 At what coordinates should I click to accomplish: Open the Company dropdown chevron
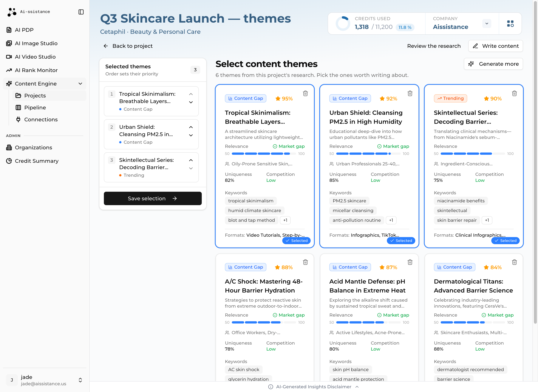487,24
